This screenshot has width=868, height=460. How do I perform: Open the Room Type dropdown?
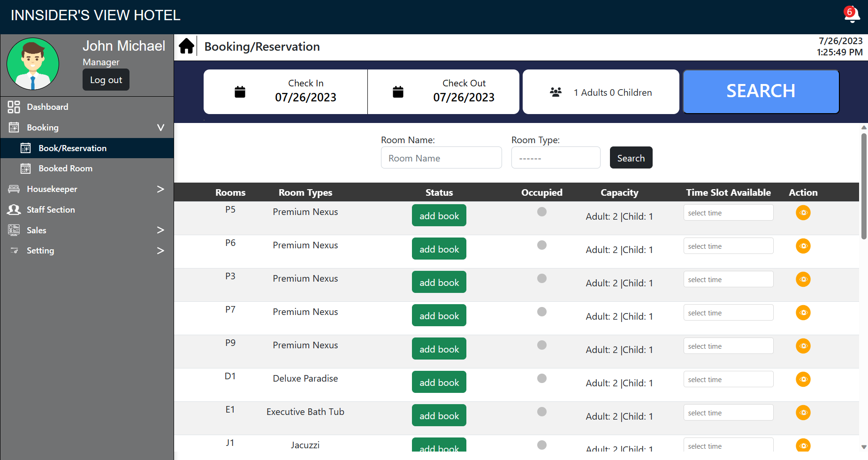pos(556,158)
